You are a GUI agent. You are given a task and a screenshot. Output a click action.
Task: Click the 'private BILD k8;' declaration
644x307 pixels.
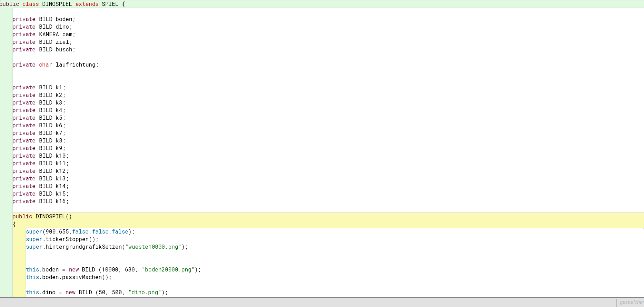pyautogui.click(x=39, y=141)
